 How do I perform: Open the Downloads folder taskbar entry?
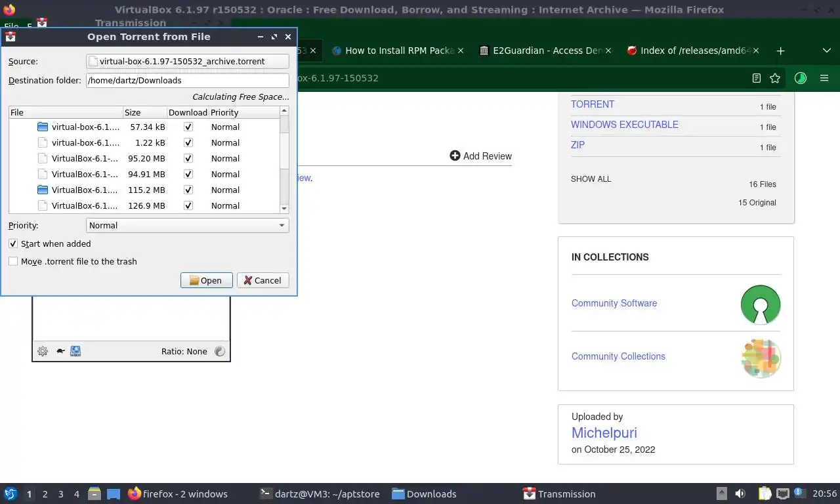(424, 493)
